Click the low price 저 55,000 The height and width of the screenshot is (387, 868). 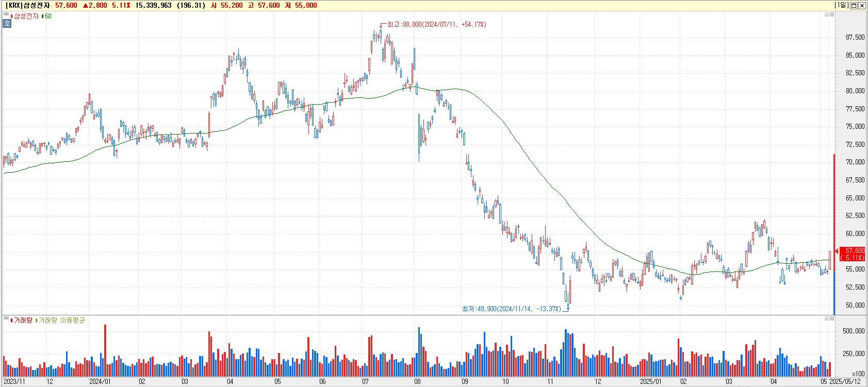pyautogui.click(x=301, y=5)
